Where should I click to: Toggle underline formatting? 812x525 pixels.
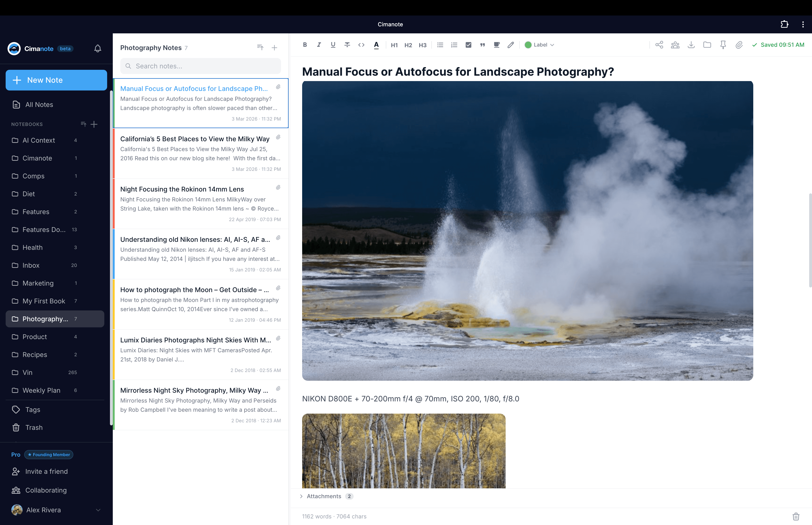coord(333,45)
